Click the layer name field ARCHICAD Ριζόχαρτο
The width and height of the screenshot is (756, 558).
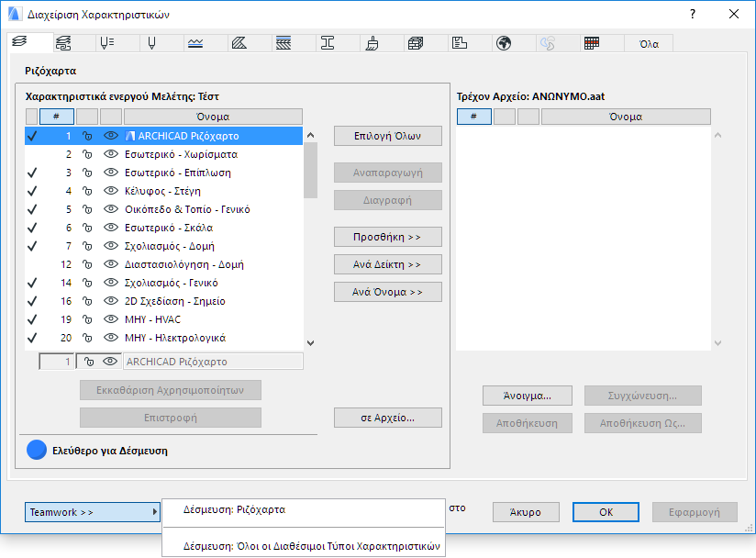(x=213, y=362)
